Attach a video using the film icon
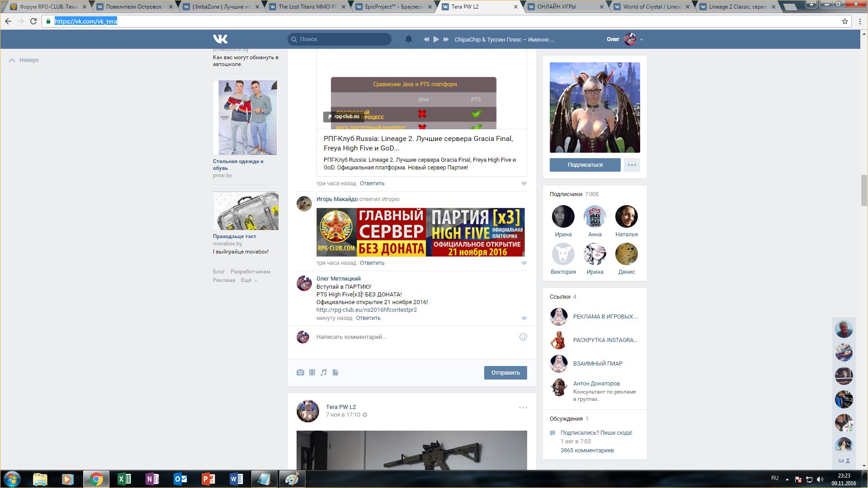This screenshot has width=868, height=488. point(312,373)
